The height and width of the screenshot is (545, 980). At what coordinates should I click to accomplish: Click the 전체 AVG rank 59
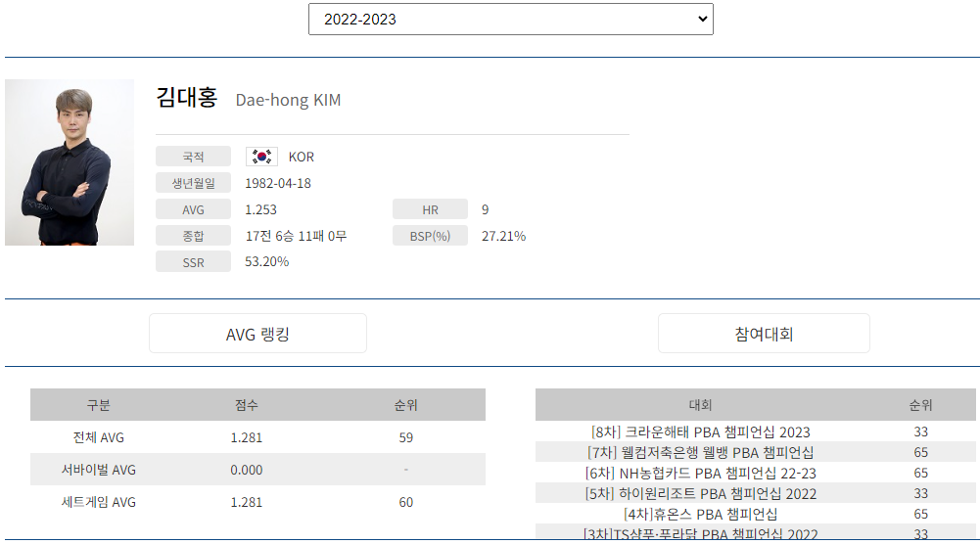pos(405,437)
